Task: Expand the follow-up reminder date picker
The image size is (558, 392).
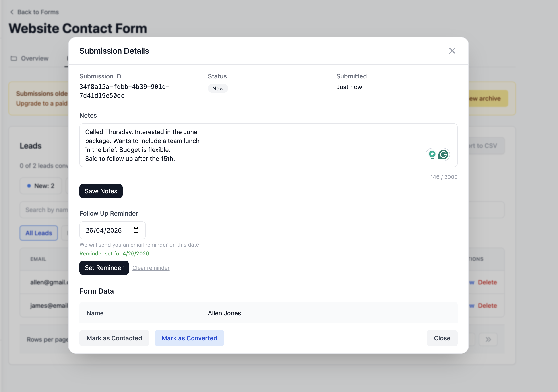Action: pyautogui.click(x=112, y=230)
